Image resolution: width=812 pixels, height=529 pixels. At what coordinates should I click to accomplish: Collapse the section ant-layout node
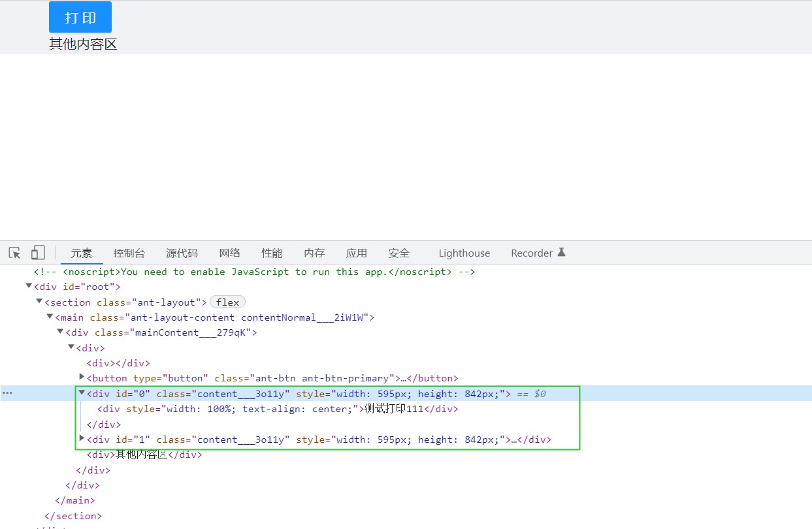point(39,302)
